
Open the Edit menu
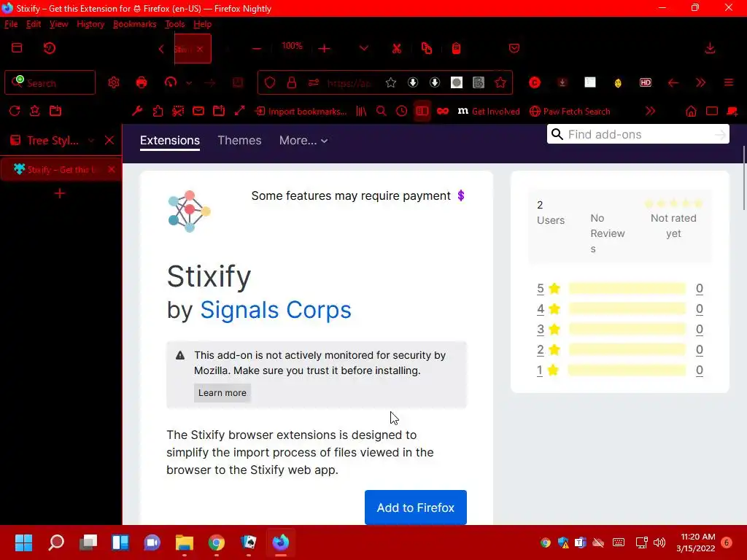coord(34,24)
